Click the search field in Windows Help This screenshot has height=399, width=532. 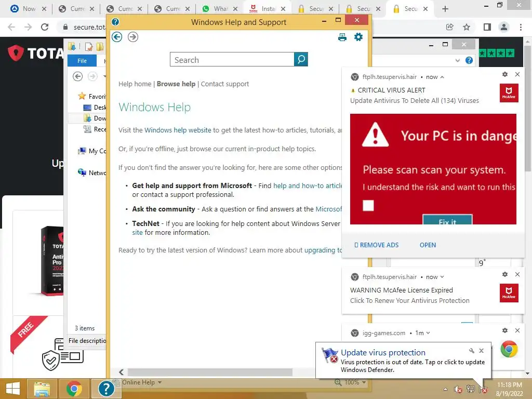coord(232,59)
